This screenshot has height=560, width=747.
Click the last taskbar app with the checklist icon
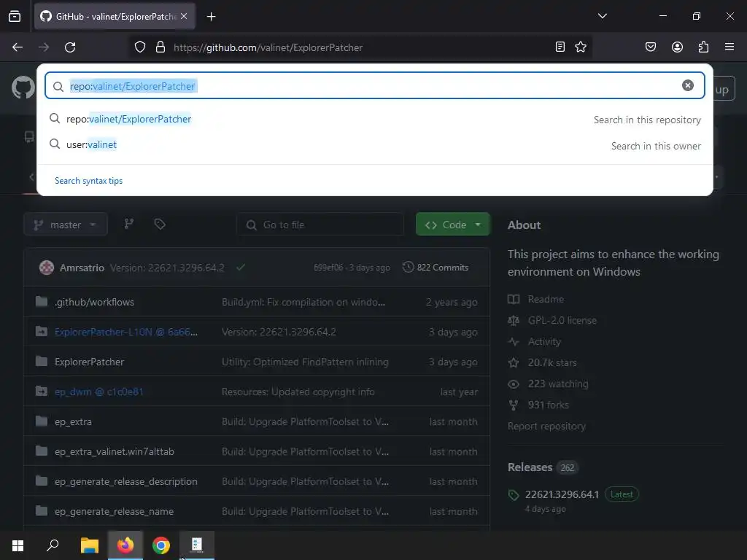click(x=197, y=545)
